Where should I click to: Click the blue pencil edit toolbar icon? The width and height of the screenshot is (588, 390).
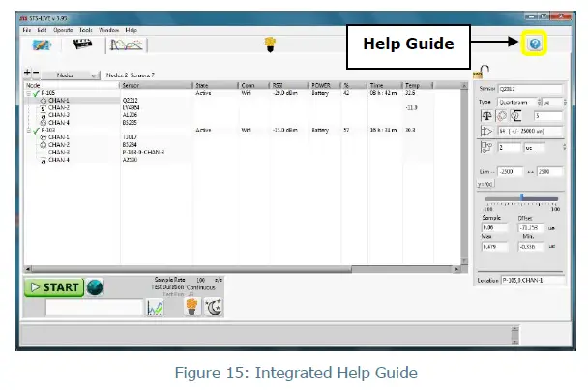[42, 45]
